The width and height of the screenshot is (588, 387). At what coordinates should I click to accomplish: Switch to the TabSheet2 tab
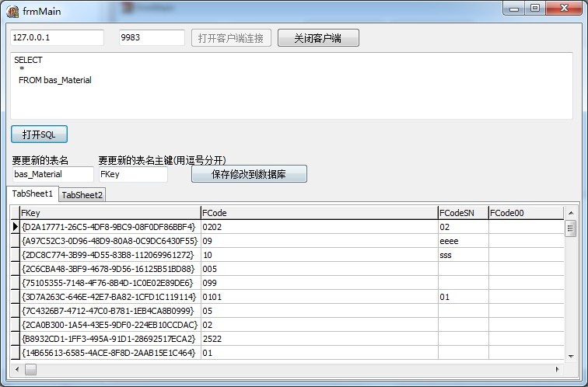[x=82, y=195]
